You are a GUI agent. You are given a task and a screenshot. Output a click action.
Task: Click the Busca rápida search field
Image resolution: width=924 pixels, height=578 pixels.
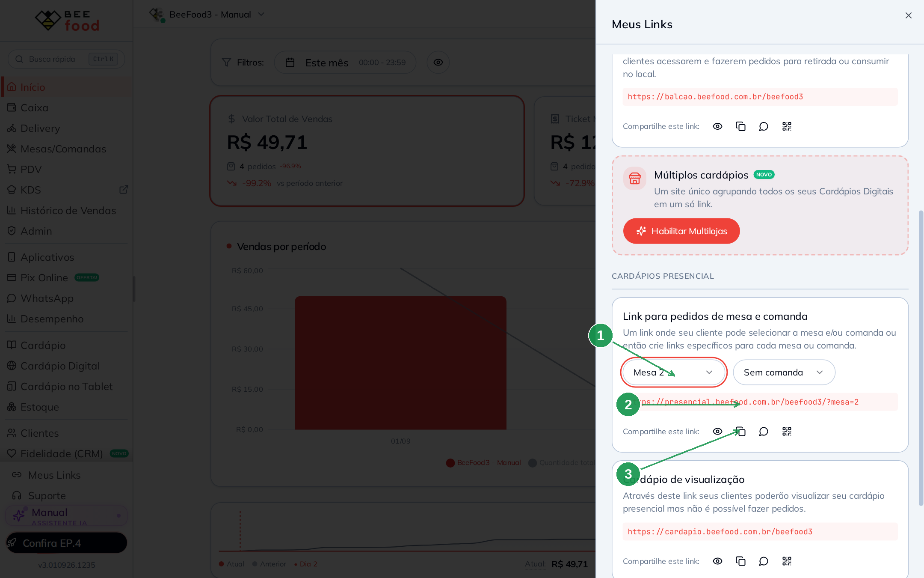tap(66, 59)
